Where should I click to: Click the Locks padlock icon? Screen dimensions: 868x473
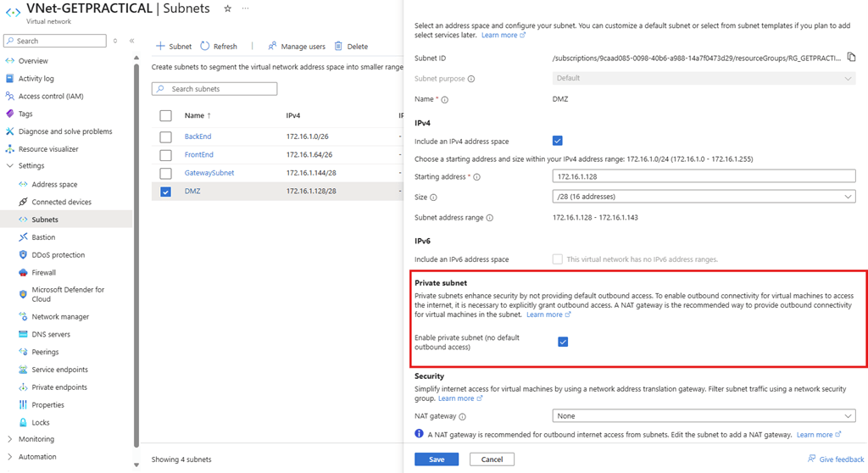coord(23,422)
